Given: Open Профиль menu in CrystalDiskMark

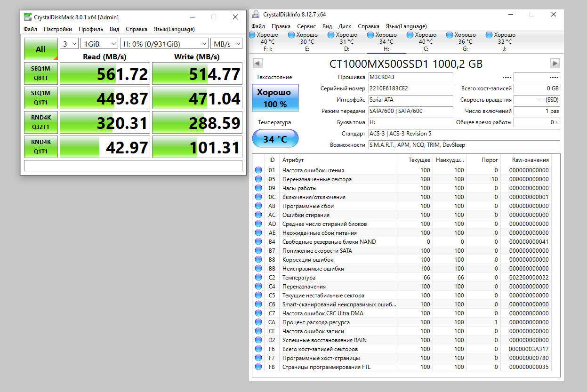Looking at the screenshot, I should 91,29.
